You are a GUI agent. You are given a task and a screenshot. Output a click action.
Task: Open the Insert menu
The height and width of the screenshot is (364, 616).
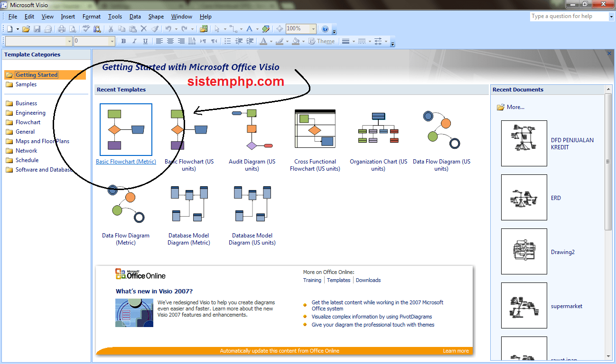pyautogui.click(x=68, y=16)
